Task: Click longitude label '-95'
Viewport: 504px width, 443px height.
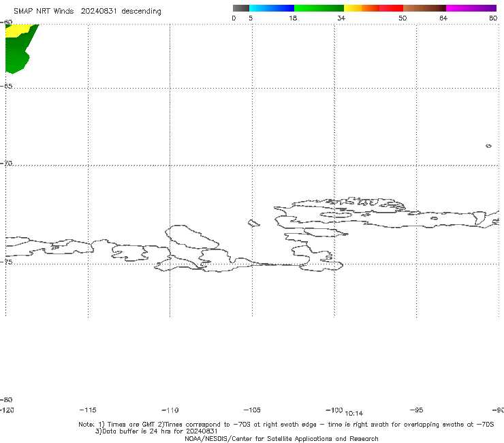Action: pos(417,410)
